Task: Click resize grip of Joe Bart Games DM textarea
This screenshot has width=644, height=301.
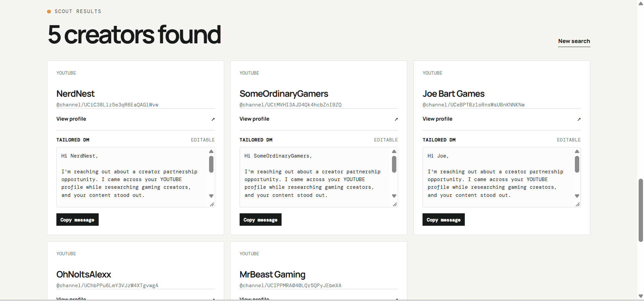Action: (x=578, y=204)
